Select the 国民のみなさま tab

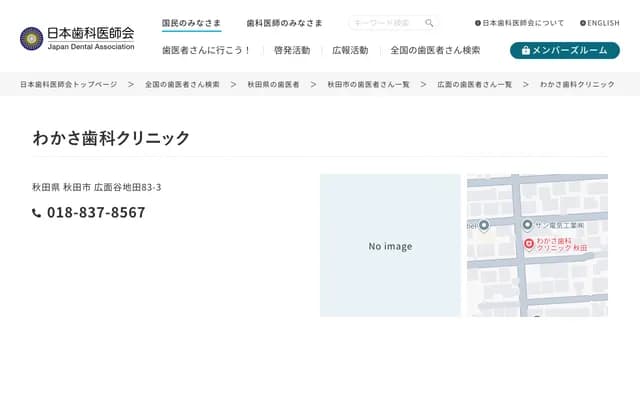(x=191, y=22)
